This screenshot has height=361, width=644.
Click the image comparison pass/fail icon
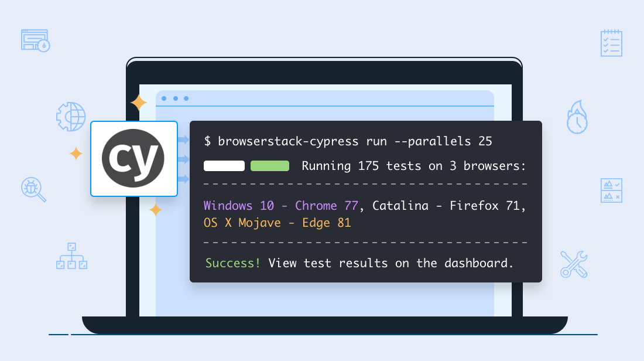(x=611, y=190)
